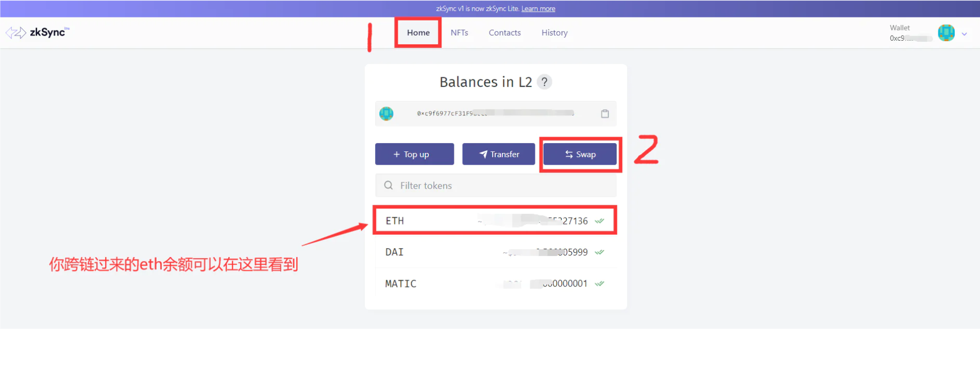
Task: Open the Home tab
Action: click(418, 33)
